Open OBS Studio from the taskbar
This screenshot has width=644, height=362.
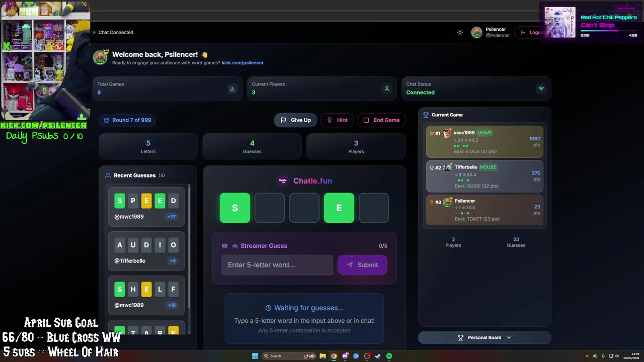(x=366, y=356)
